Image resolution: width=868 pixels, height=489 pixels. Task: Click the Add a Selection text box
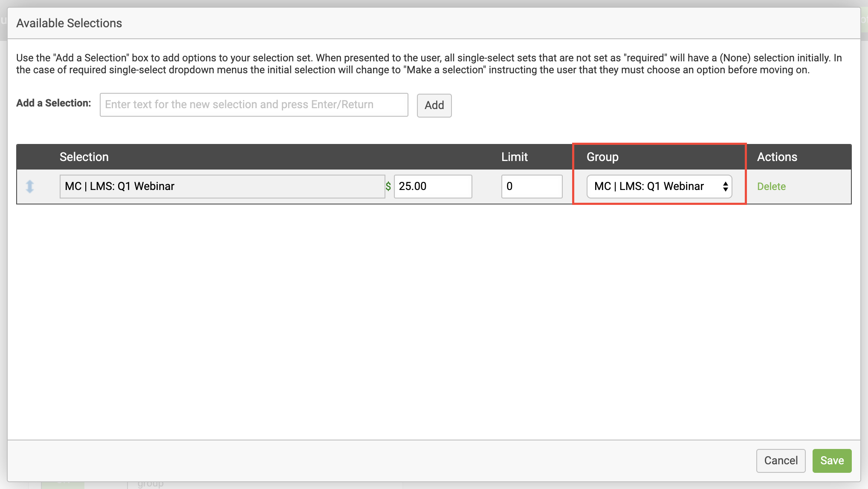254,105
